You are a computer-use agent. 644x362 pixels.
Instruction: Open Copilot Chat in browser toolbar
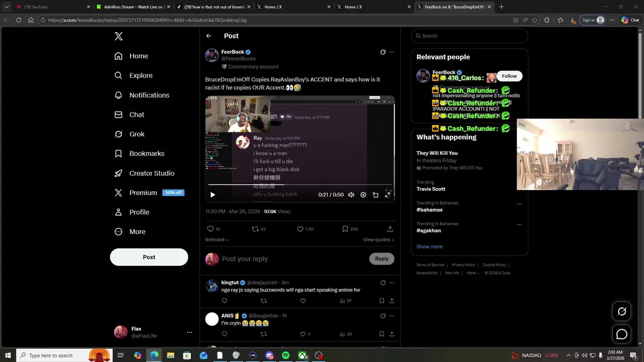(630, 20)
